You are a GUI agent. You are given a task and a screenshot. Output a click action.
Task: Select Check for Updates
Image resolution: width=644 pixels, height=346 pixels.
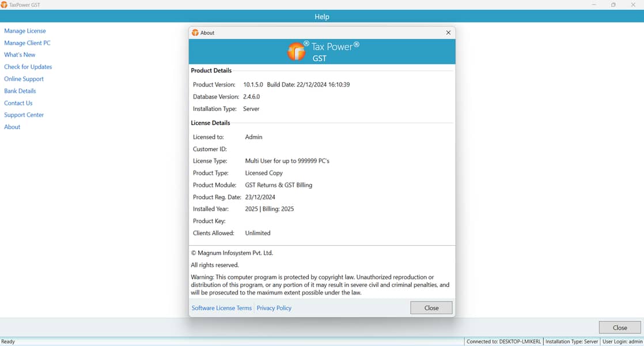28,66
